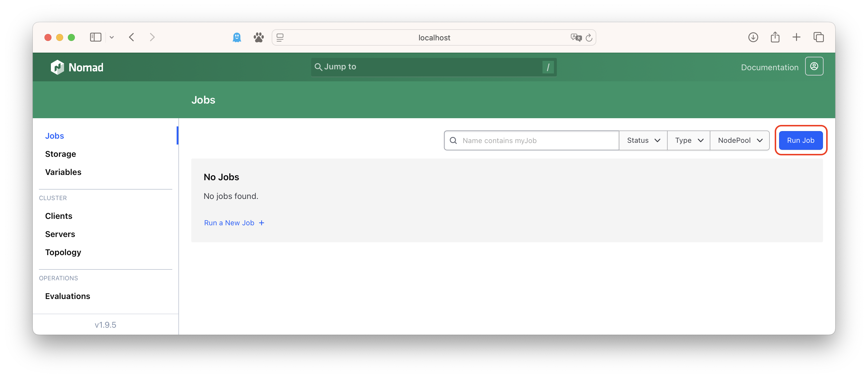Viewport: 868px width, 378px height.
Task: Click the page reload icon
Action: click(589, 38)
